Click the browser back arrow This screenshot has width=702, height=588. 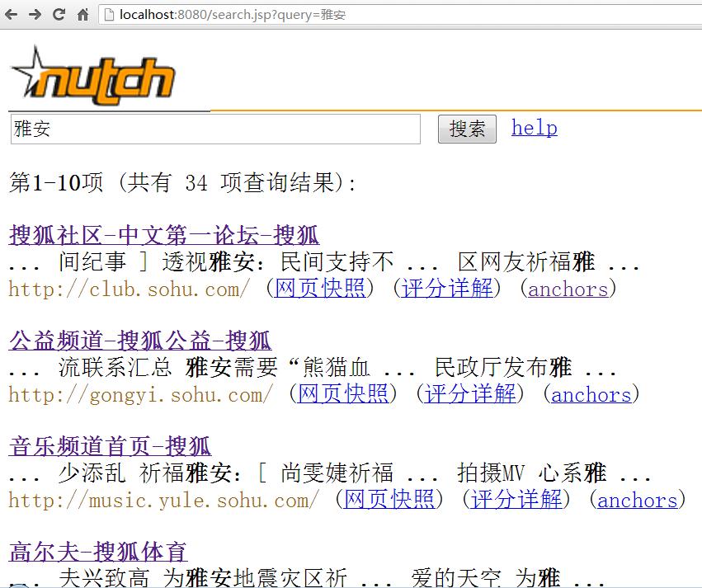(x=12, y=15)
